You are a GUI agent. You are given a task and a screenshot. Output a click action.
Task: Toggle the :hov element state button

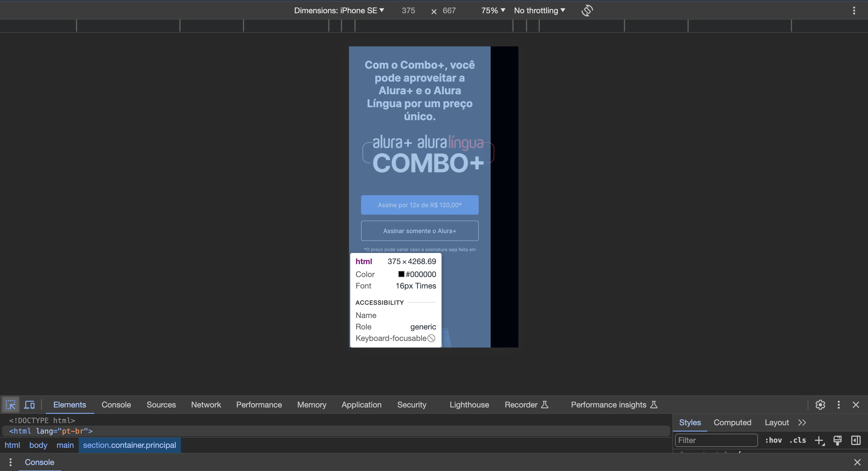tap(774, 440)
